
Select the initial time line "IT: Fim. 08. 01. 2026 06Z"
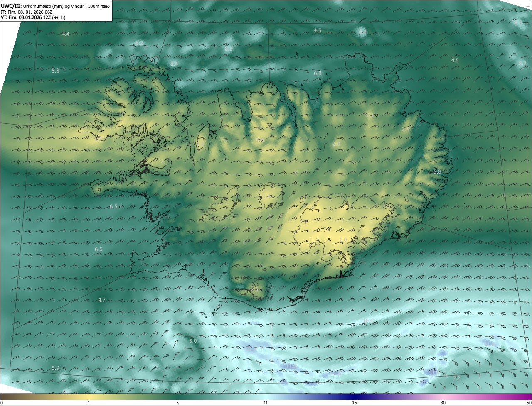point(27,12)
